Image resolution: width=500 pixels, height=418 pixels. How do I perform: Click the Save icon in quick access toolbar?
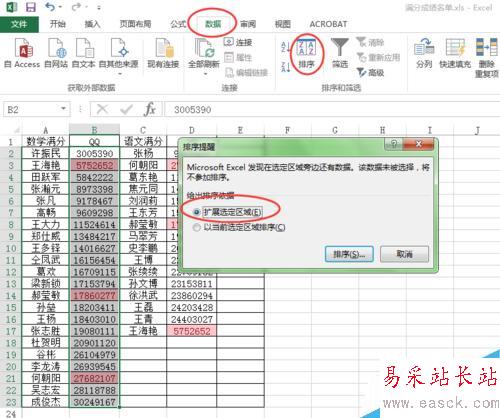click(x=31, y=7)
